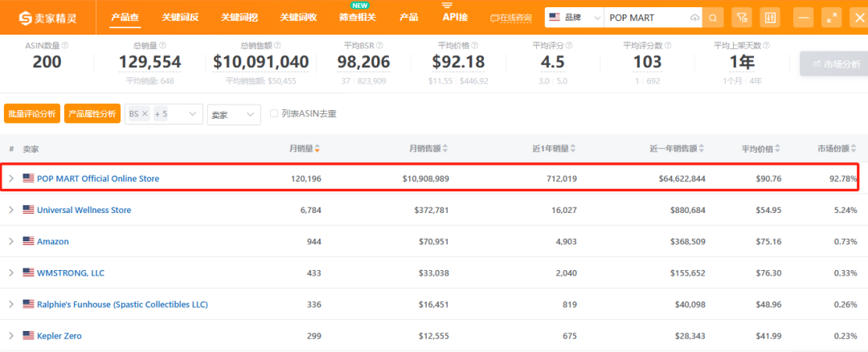Switch to 关键词挖 tab

point(240,17)
